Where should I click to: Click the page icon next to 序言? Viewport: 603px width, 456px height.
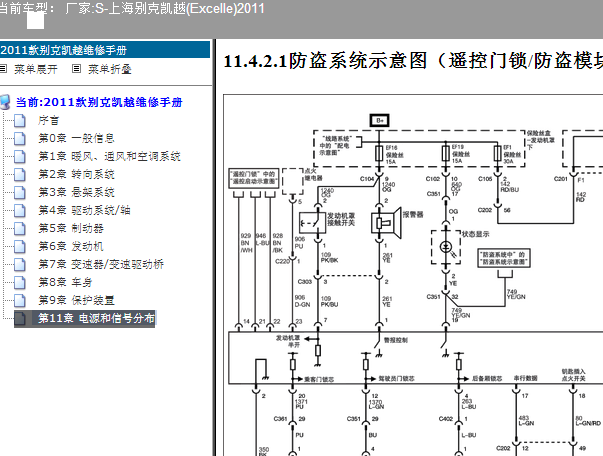pos(20,121)
